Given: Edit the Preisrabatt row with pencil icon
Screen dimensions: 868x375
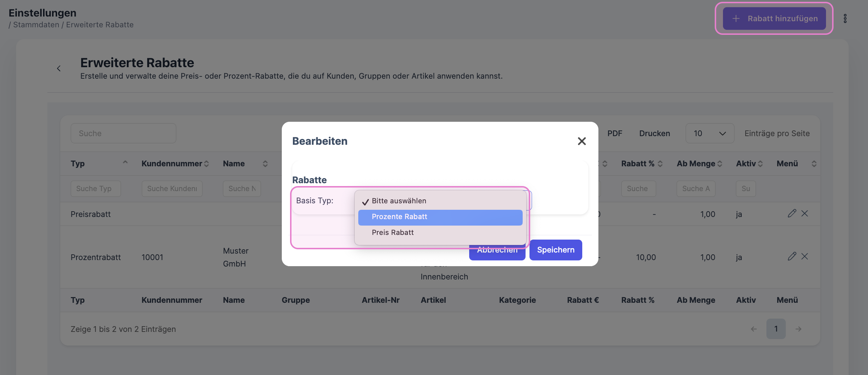Looking at the screenshot, I should click(792, 213).
